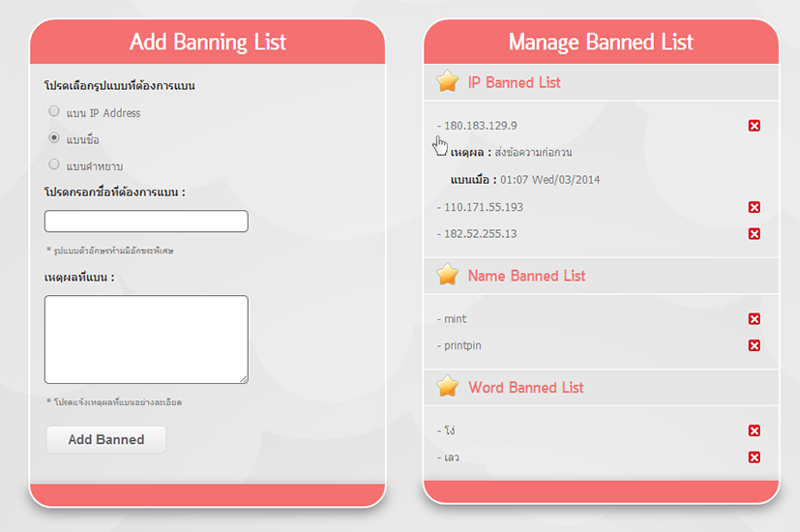Click star icon beside Word Banned List

coord(448,386)
